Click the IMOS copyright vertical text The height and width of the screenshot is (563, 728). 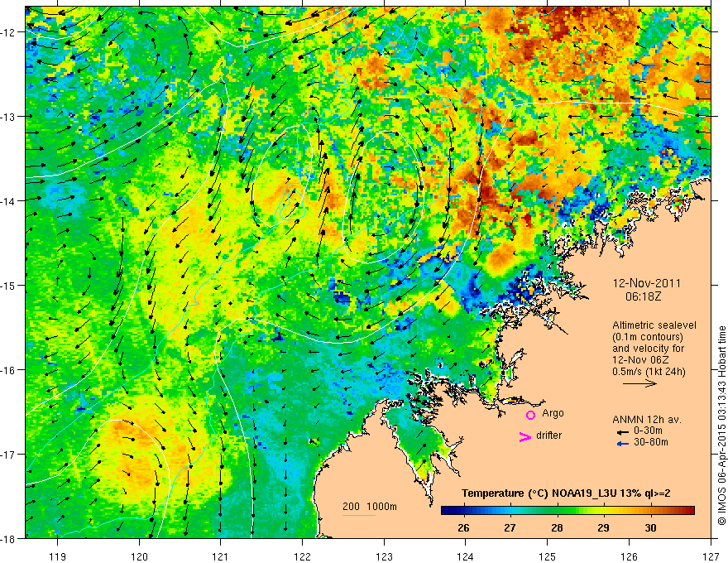(721, 426)
